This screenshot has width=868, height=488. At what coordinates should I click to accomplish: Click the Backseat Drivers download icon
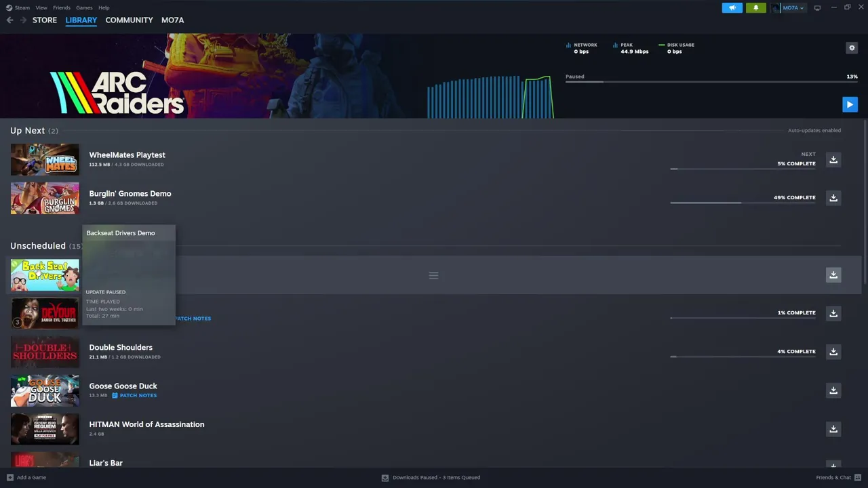pos(833,274)
